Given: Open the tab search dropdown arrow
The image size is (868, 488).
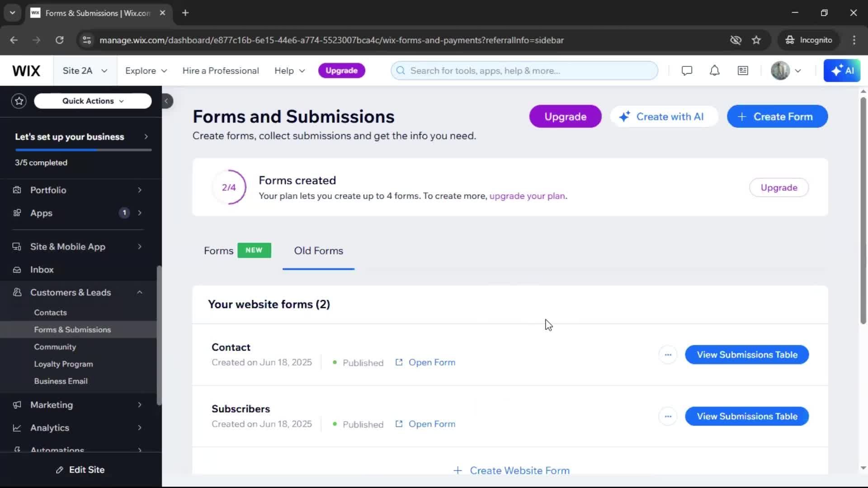Looking at the screenshot, I should coord(12,13).
